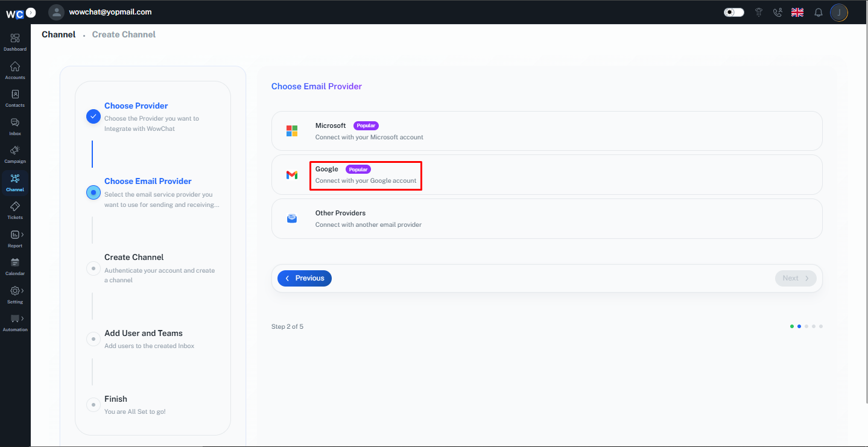Click the Previous button
This screenshot has height=447, width=868.
point(305,278)
